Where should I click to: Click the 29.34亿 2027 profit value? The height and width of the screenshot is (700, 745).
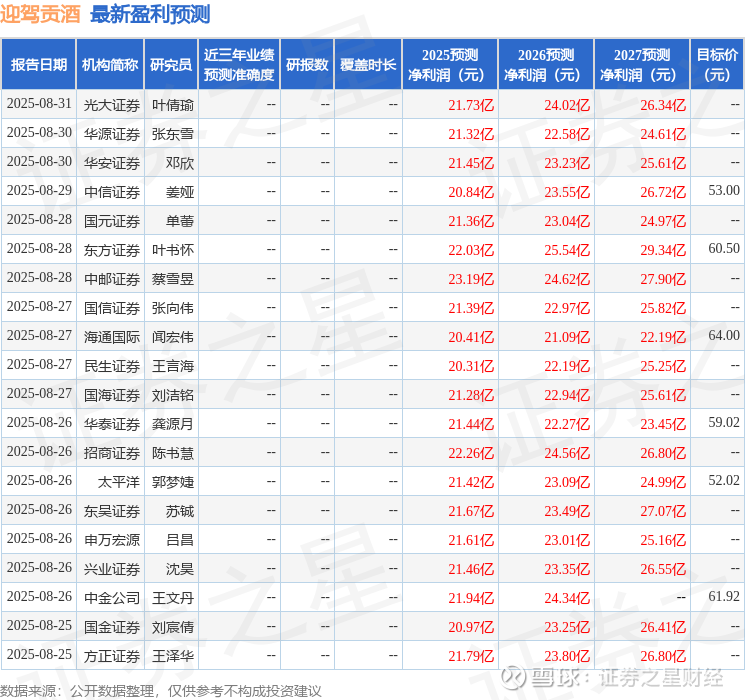663,250
